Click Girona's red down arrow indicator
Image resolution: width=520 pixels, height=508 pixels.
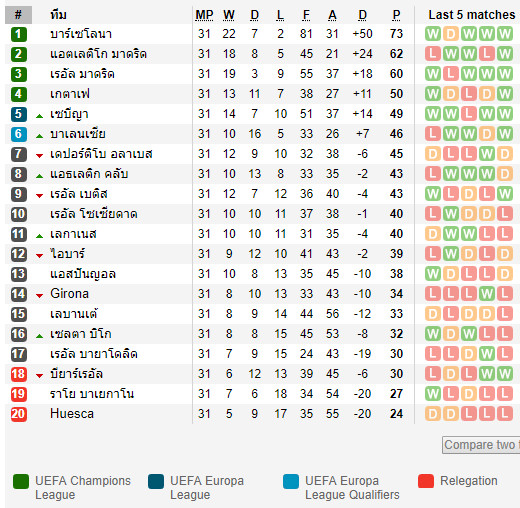point(39,296)
